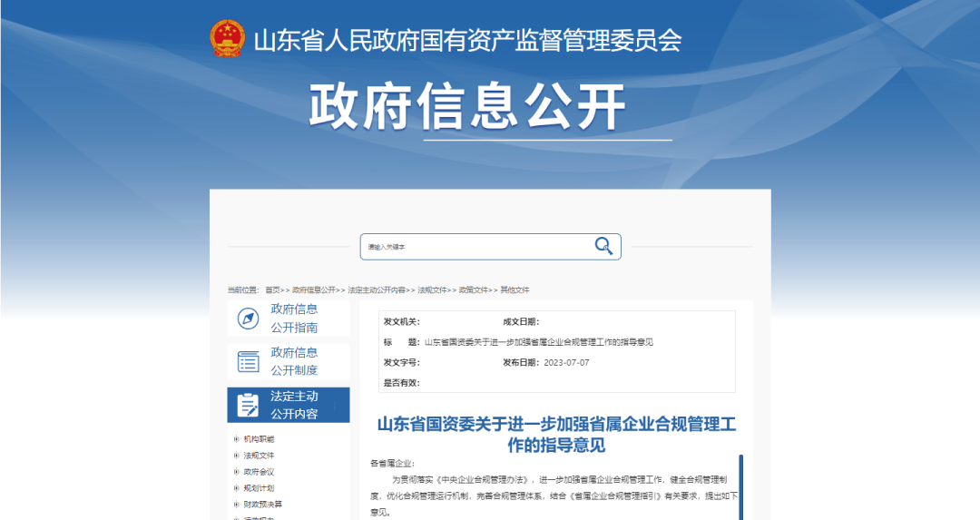This screenshot has width=980, height=520.
Task: Expand the 政府会议 tree node
Action: click(x=236, y=472)
